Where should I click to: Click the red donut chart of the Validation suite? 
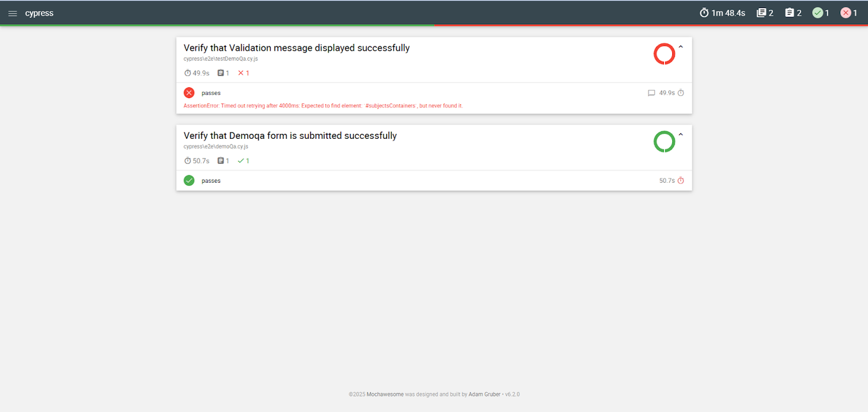[x=664, y=54]
